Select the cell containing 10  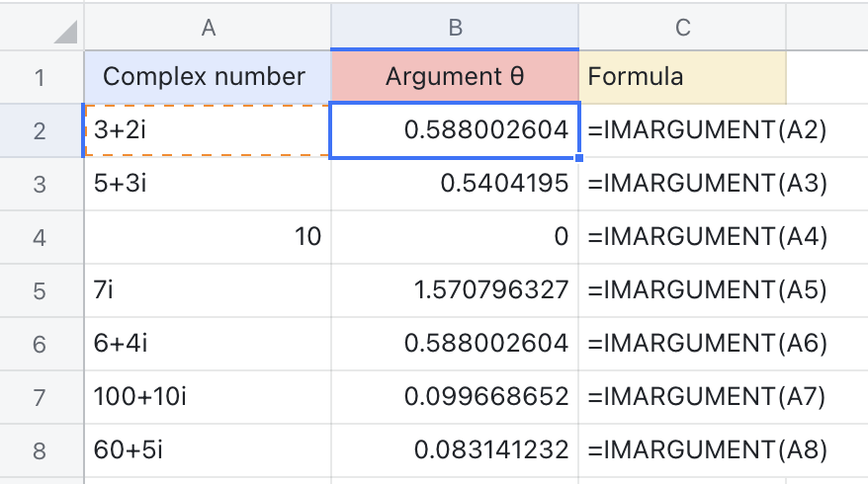click(208, 237)
